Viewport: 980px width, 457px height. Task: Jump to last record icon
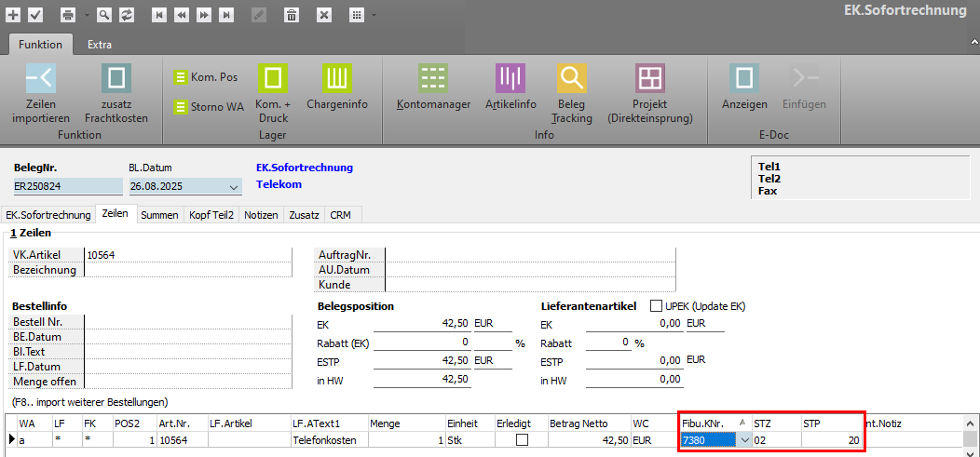pyautogui.click(x=226, y=14)
